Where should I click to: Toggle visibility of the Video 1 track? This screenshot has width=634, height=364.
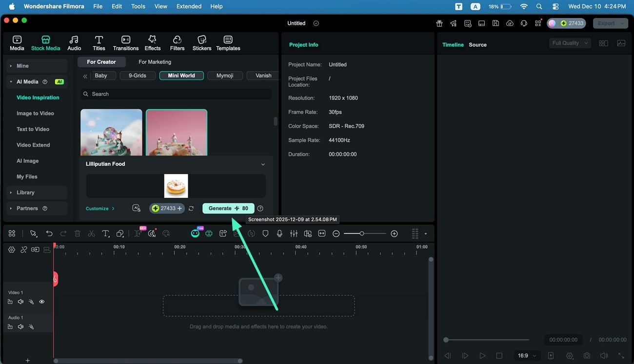(x=41, y=301)
